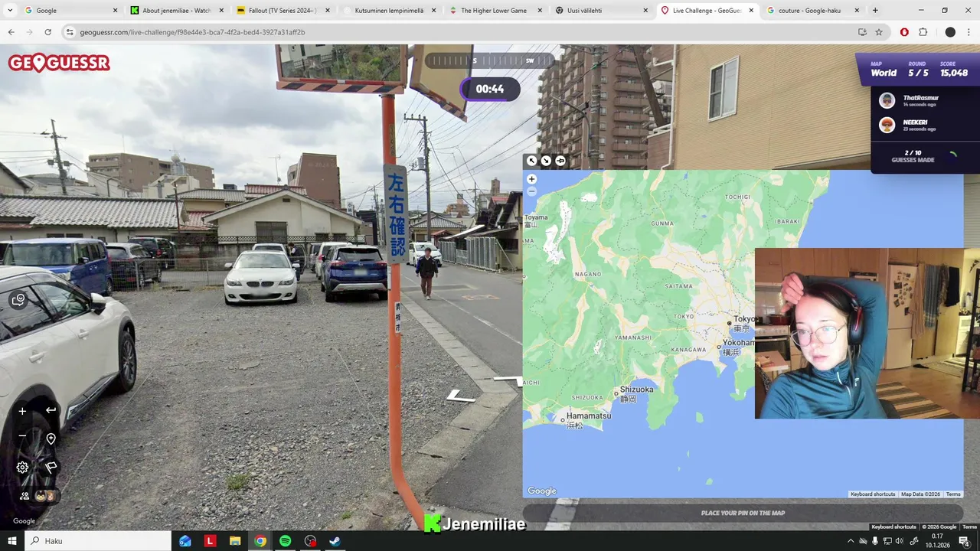This screenshot has height=551, width=980.
Task: Select NEEKERI in the players list
Action: 916,125
